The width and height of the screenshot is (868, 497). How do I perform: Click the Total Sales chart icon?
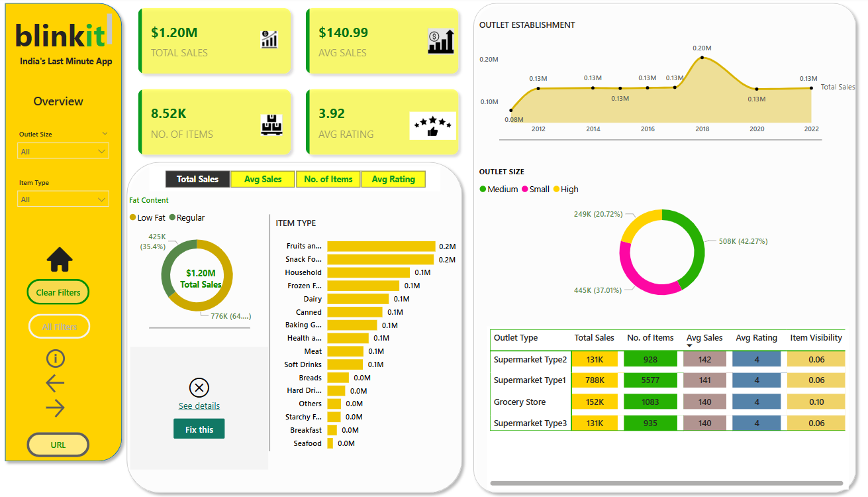(x=269, y=40)
